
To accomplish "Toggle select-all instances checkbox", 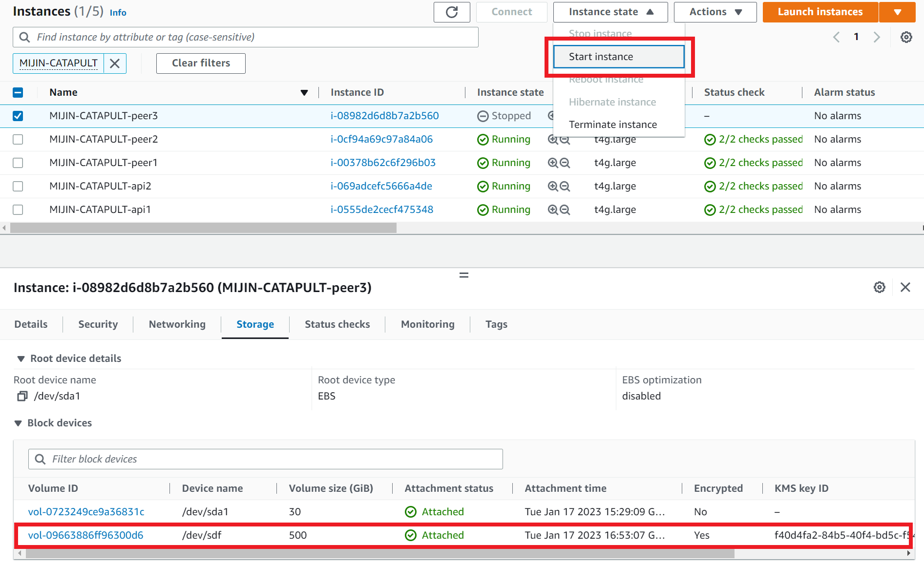I will (18, 92).
